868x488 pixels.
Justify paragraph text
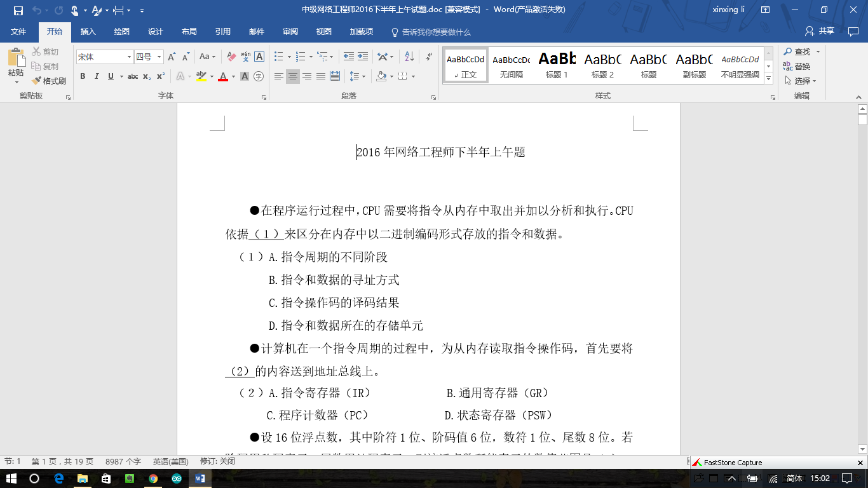point(320,76)
